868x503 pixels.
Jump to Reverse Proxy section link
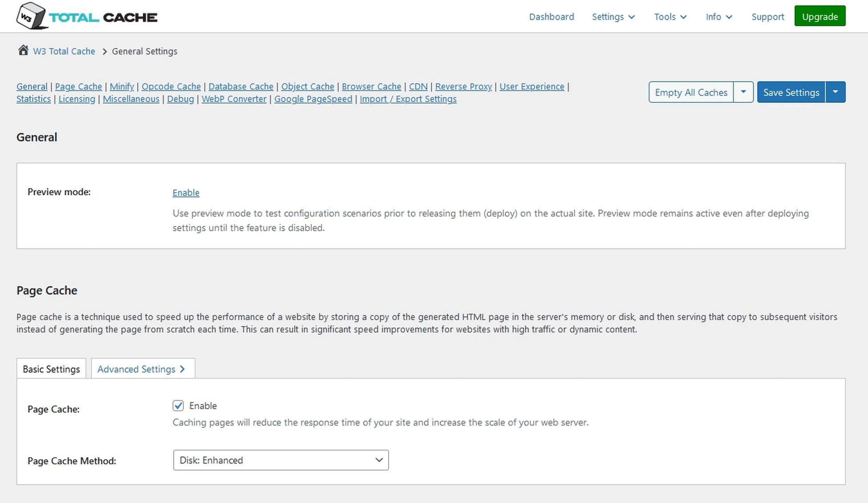[463, 86]
